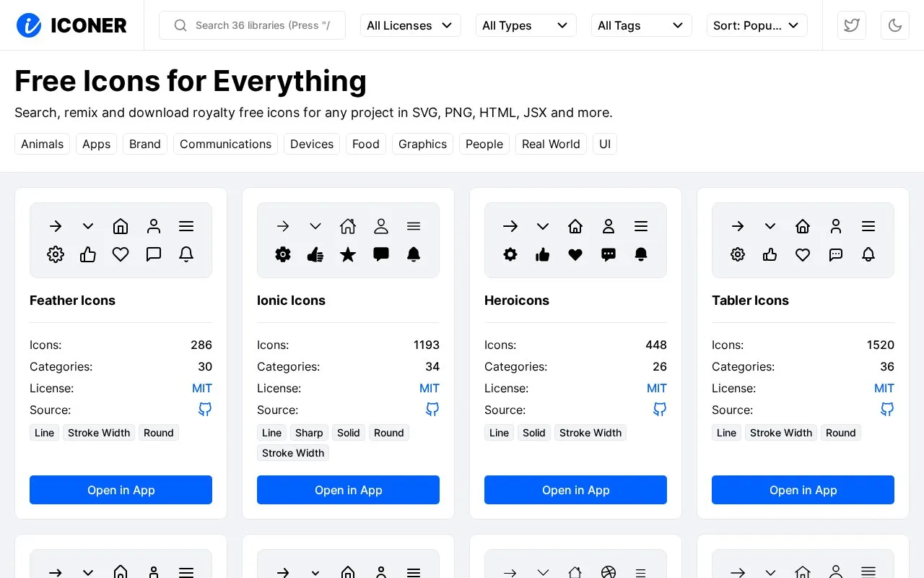
Task: Click Heroicons chat dots icon
Action: point(609,254)
